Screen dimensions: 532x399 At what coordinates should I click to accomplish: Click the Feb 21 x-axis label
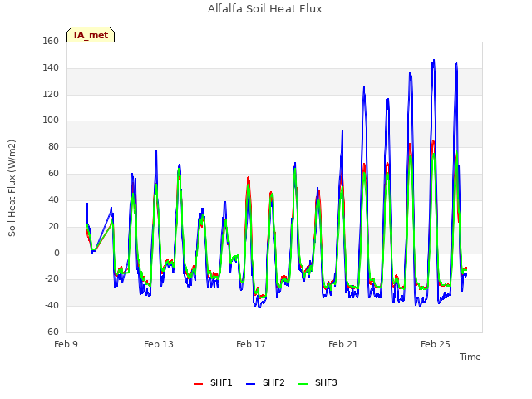343,344
